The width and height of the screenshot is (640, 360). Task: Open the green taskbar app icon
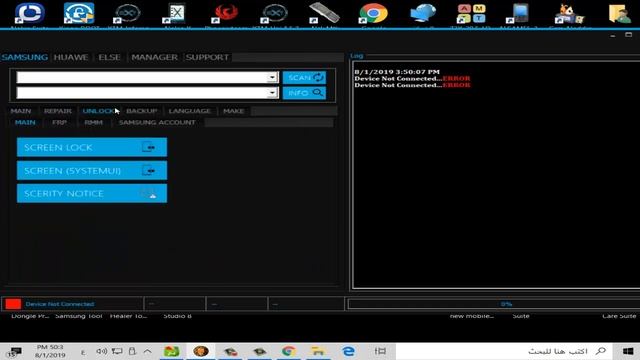click(x=172, y=351)
